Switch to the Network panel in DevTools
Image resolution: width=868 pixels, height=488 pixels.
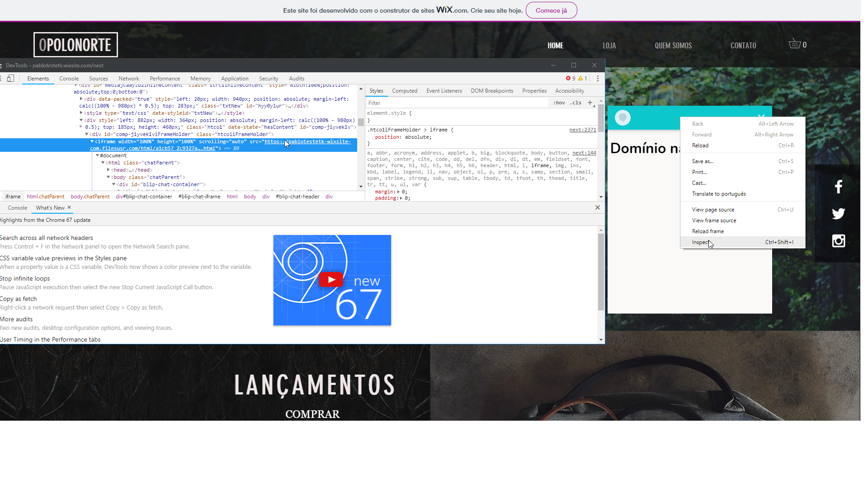point(129,78)
